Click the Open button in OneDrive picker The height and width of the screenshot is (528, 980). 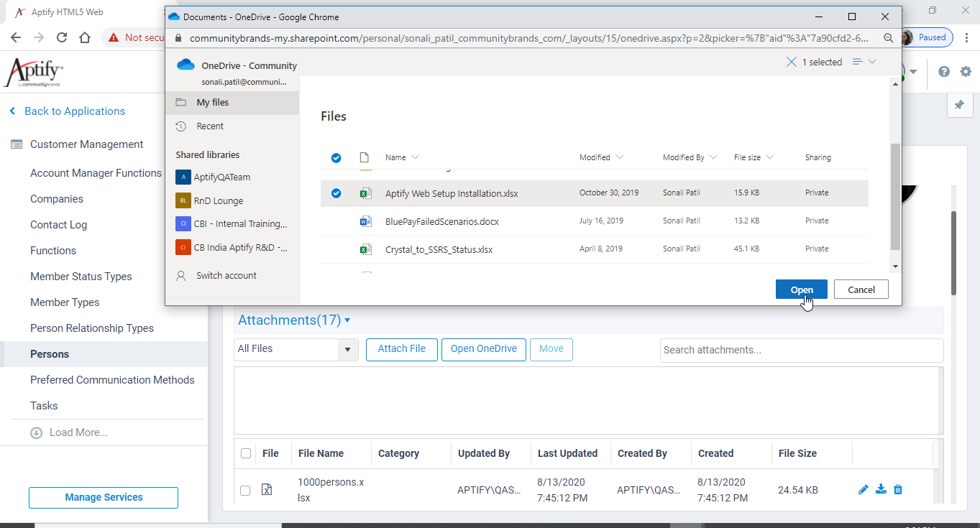(x=802, y=290)
